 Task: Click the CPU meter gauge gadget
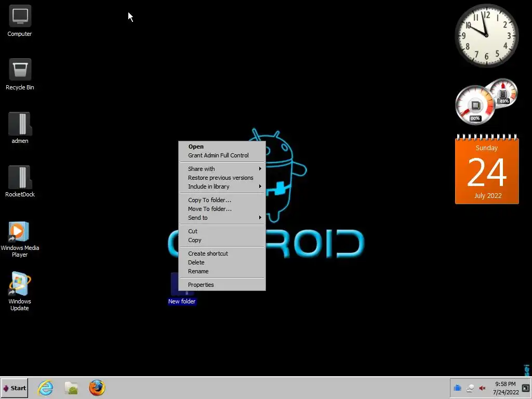tap(475, 105)
